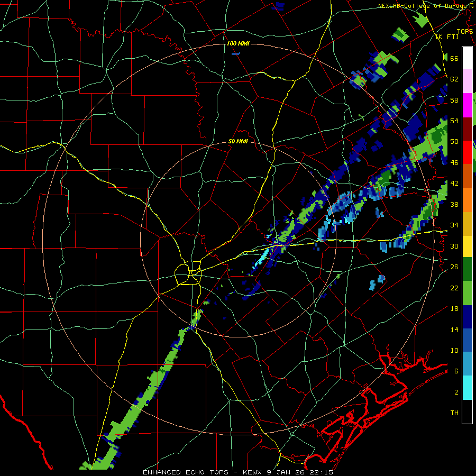Viewport: 476px width, 476px height.
Task: Click the TH label on the legend
Action: click(x=454, y=413)
